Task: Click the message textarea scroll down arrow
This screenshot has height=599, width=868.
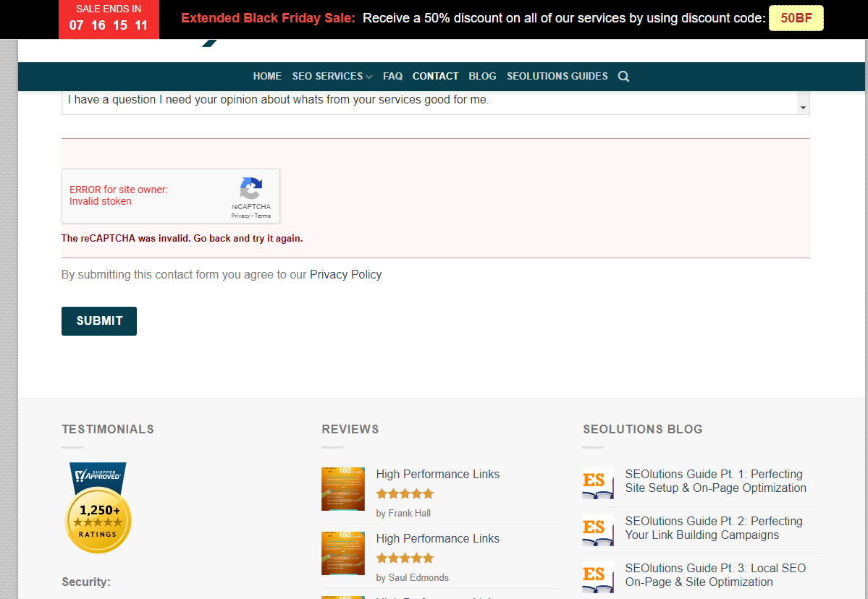Action: 803,108
